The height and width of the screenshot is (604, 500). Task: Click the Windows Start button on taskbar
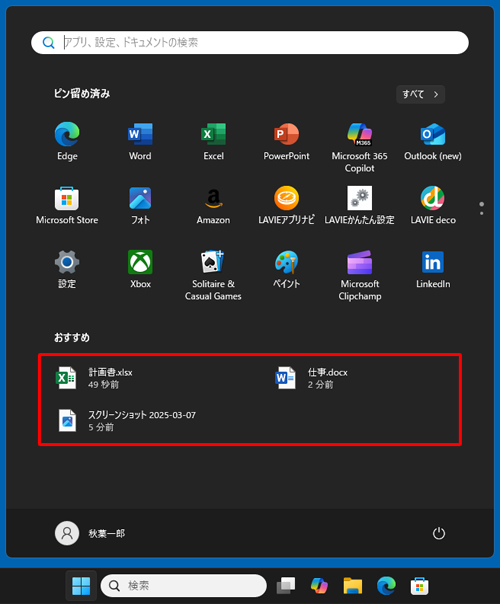[x=81, y=586]
